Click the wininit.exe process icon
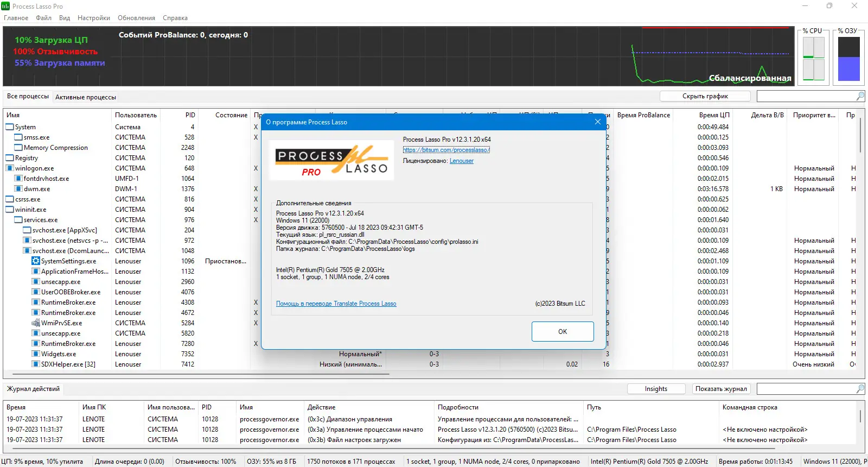Screen dimensions: 868x467 (10, 210)
